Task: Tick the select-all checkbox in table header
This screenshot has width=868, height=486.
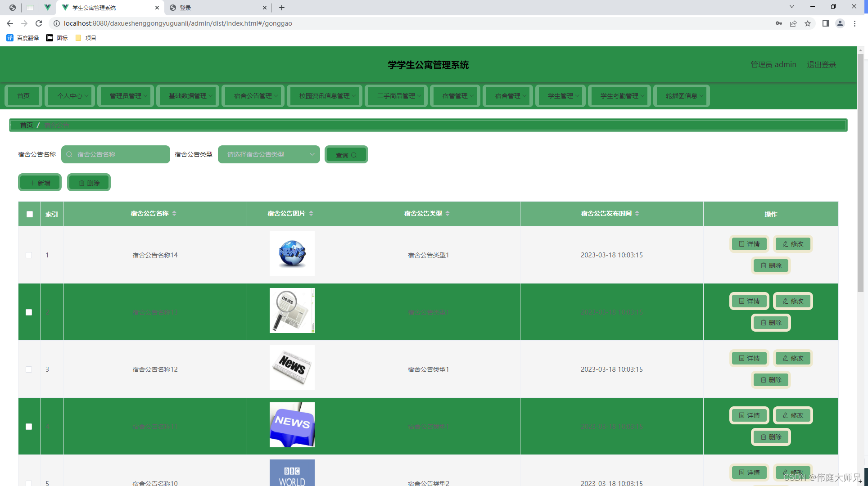Action: click(x=30, y=214)
